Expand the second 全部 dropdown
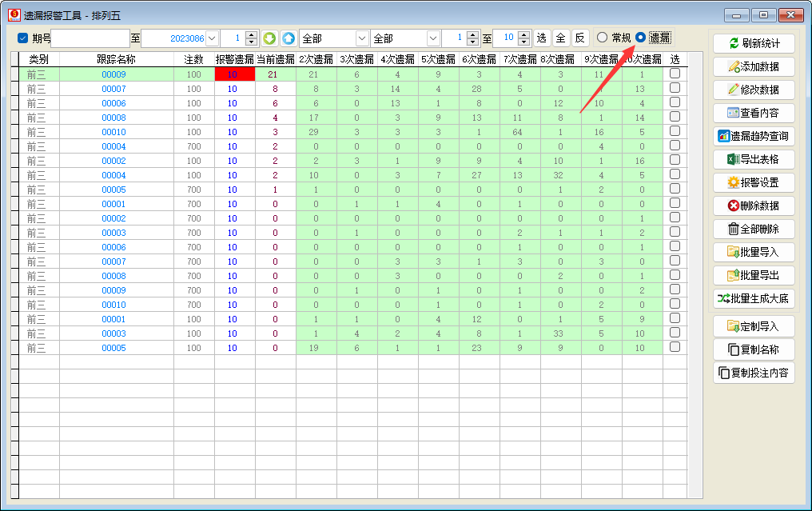This screenshot has width=812, height=511. click(x=432, y=38)
